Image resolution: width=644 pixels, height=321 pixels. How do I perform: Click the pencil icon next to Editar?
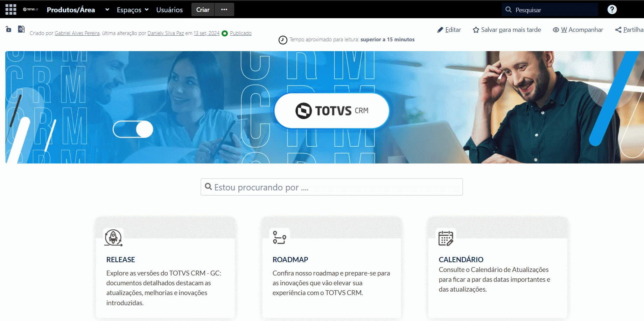pyautogui.click(x=440, y=30)
